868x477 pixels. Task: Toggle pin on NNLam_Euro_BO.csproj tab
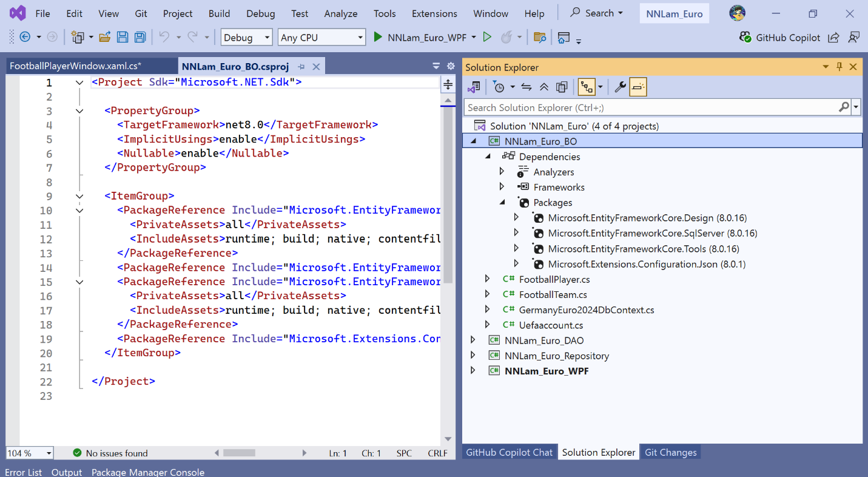[x=301, y=67]
